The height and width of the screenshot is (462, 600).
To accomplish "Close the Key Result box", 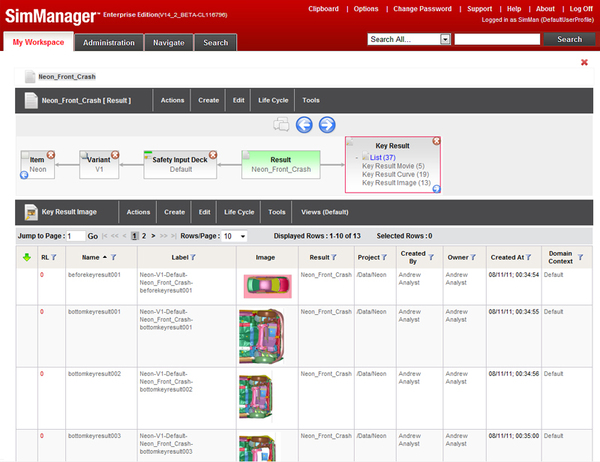I will coord(437,142).
